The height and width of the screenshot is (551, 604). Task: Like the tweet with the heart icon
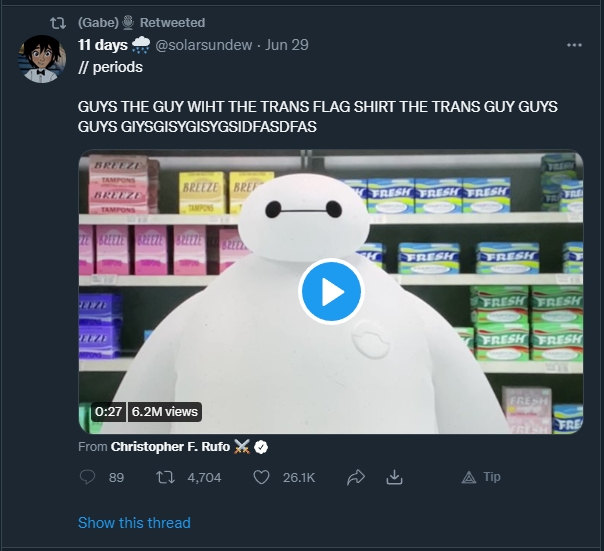(261, 477)
